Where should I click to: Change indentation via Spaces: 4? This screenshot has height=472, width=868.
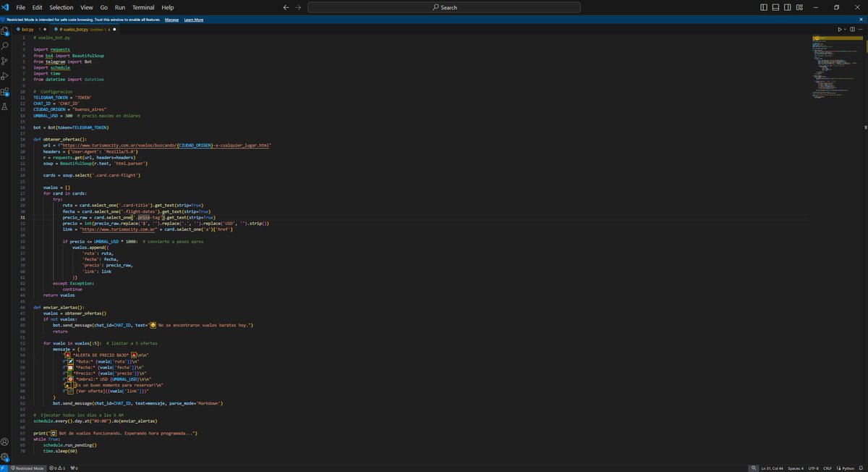coord(796,468)
